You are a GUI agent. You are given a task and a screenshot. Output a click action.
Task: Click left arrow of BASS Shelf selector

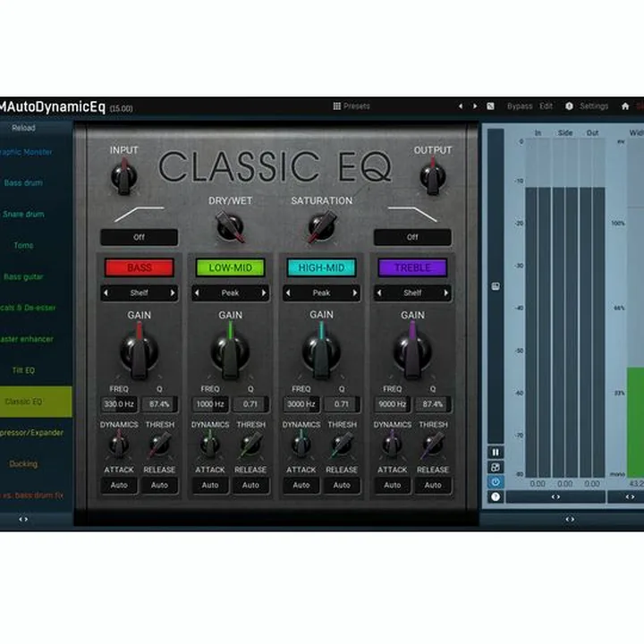(106, 292)
